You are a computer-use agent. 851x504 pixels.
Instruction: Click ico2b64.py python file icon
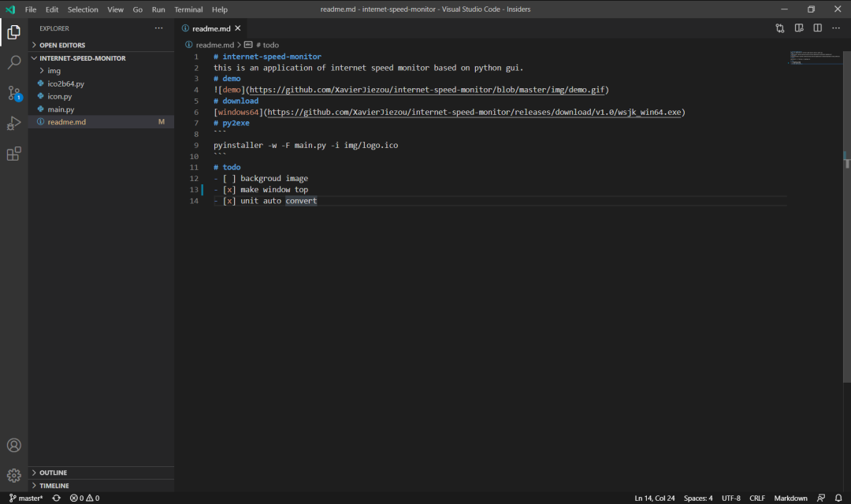click(41, 83)
